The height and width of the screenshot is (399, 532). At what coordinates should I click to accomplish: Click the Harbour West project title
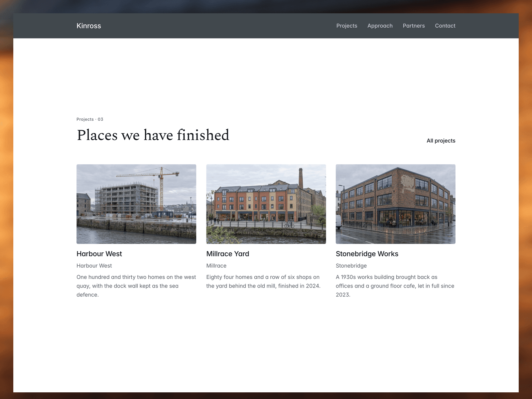99,254
